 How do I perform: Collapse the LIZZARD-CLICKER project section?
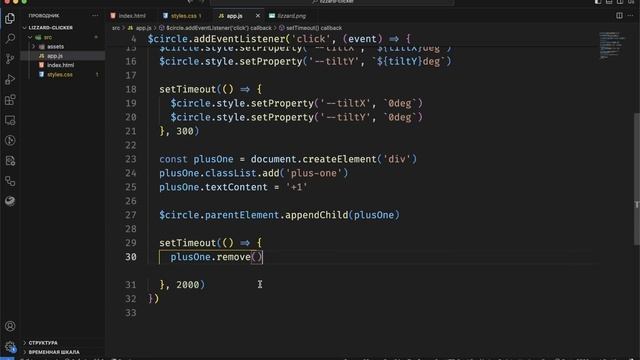(51, 28)
